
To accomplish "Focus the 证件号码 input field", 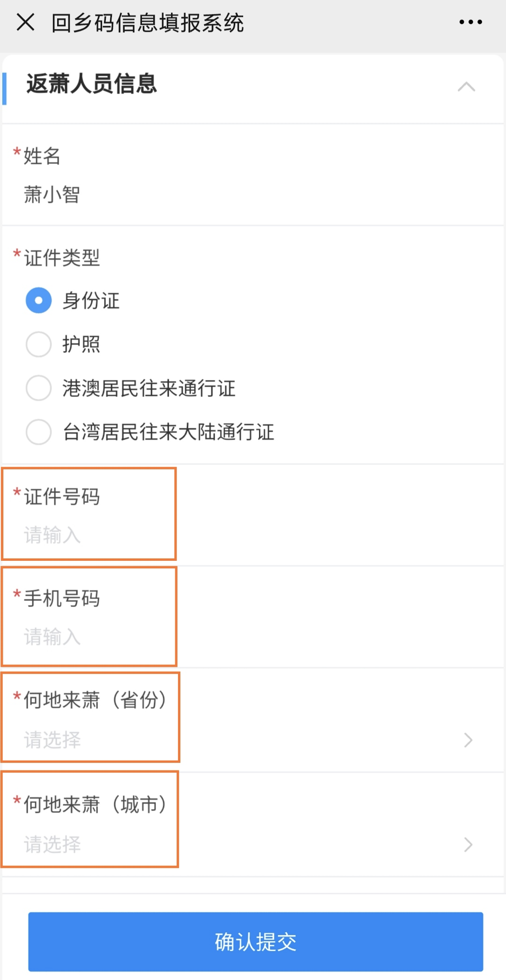I will point(253,535).
